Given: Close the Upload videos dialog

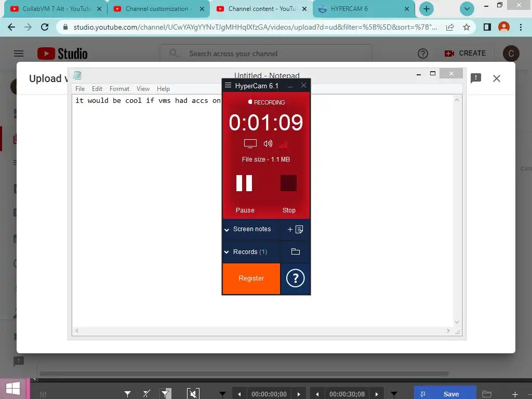Looking at the screenshot, I should (x=497, y=78).
